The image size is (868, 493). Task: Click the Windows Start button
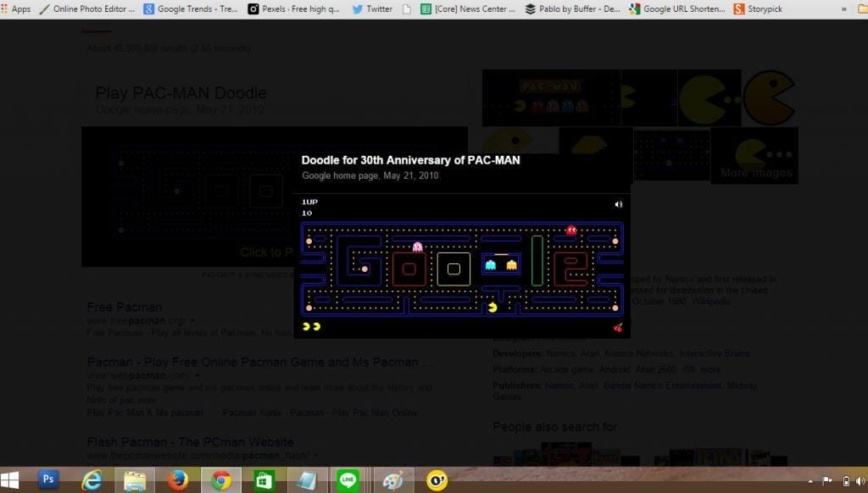(12, 479)
